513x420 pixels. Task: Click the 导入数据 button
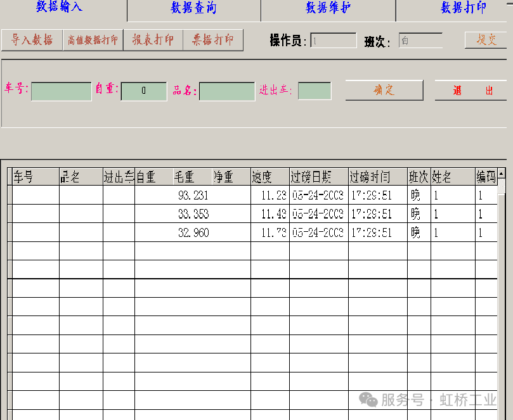pos(32,41)
